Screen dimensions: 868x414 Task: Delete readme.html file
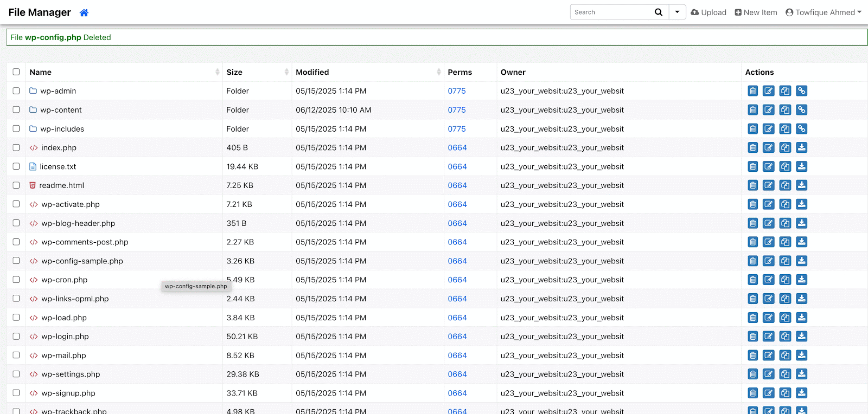(x=752, y=185)
